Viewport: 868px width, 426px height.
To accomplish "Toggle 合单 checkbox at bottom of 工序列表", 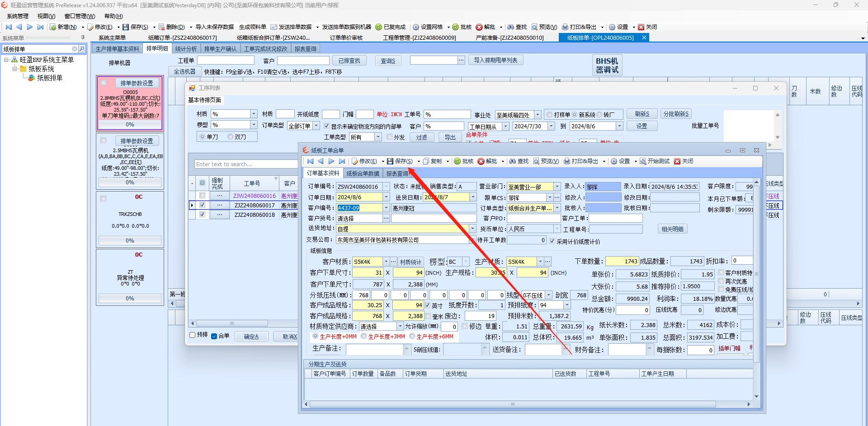I will 214,336.
